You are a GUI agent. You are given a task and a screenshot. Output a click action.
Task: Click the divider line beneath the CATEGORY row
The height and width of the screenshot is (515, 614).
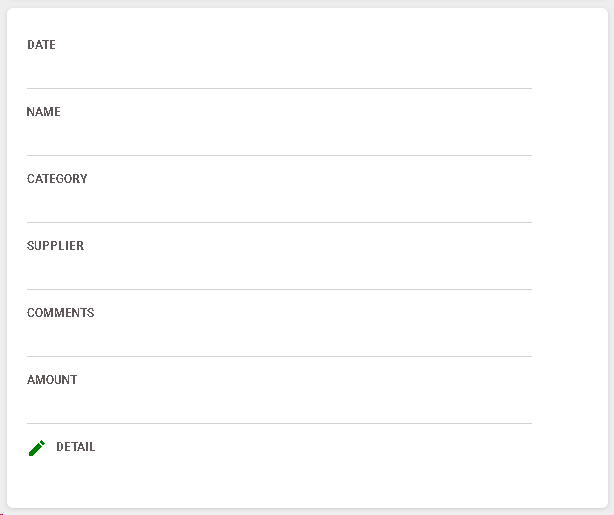(279, 222)
